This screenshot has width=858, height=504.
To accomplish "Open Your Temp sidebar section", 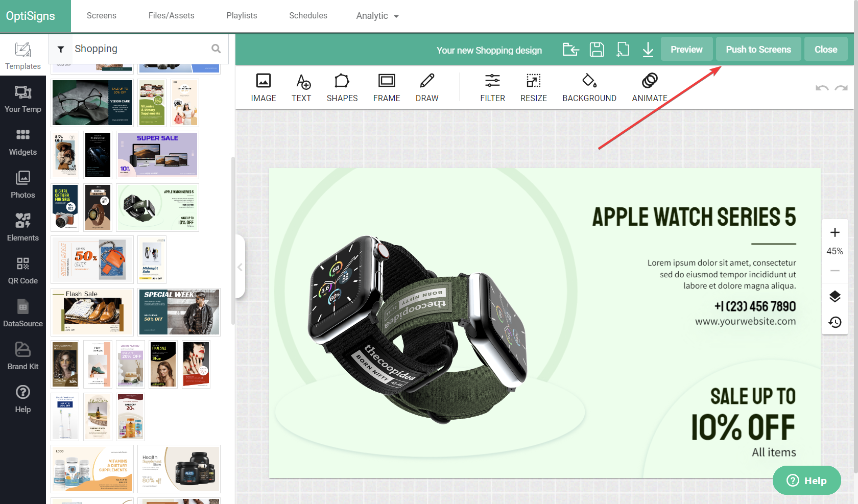I will (x=23, y=99).
